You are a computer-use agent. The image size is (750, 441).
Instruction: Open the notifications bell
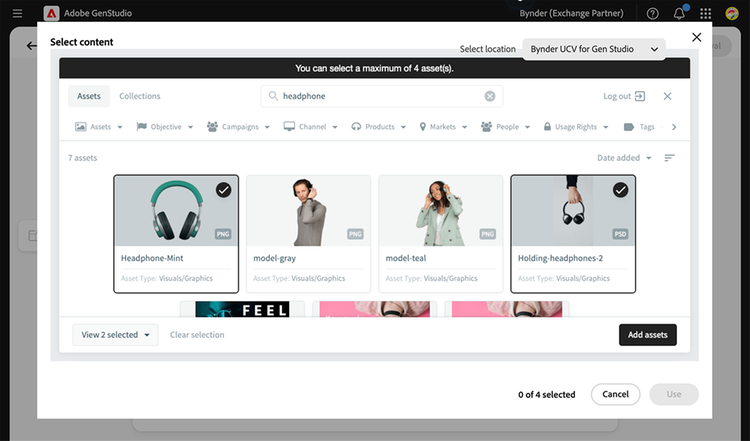pyautogui.click(x=679, y=13)
